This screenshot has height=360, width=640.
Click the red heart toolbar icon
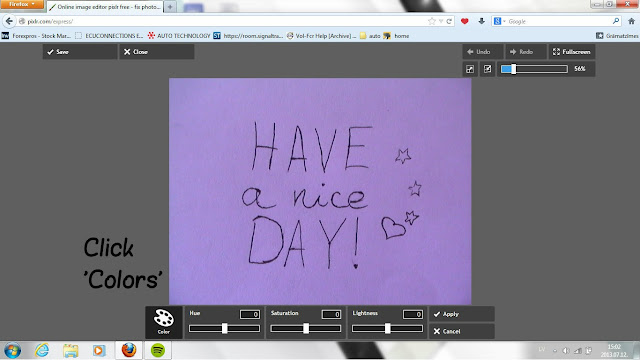click(464, 21)
